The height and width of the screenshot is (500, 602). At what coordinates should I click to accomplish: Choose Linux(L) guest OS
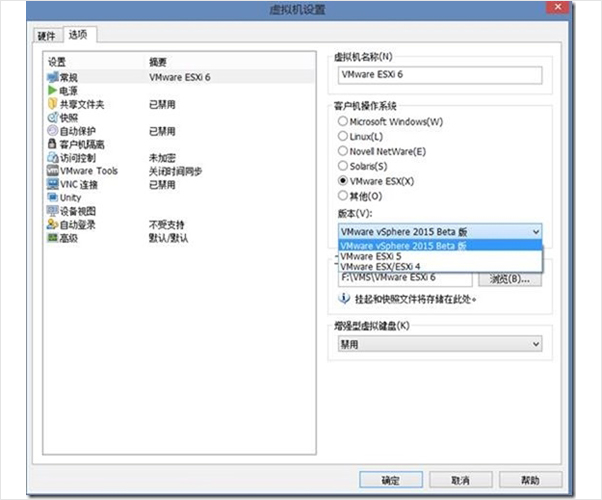(x=342, y=136)
